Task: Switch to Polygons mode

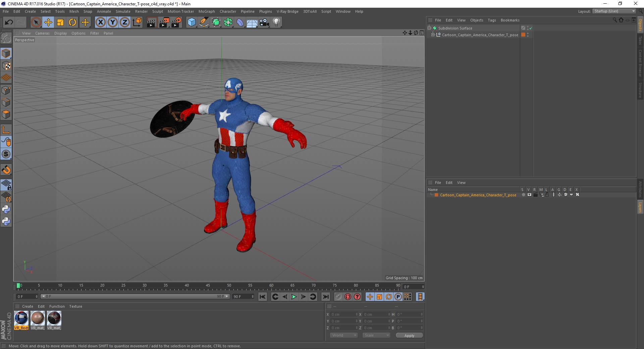Action: (6, 114)
